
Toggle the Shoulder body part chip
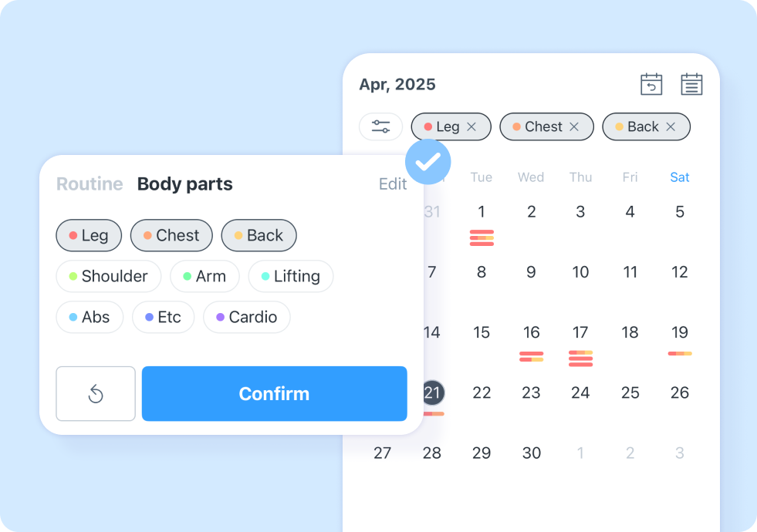(109, 276)
